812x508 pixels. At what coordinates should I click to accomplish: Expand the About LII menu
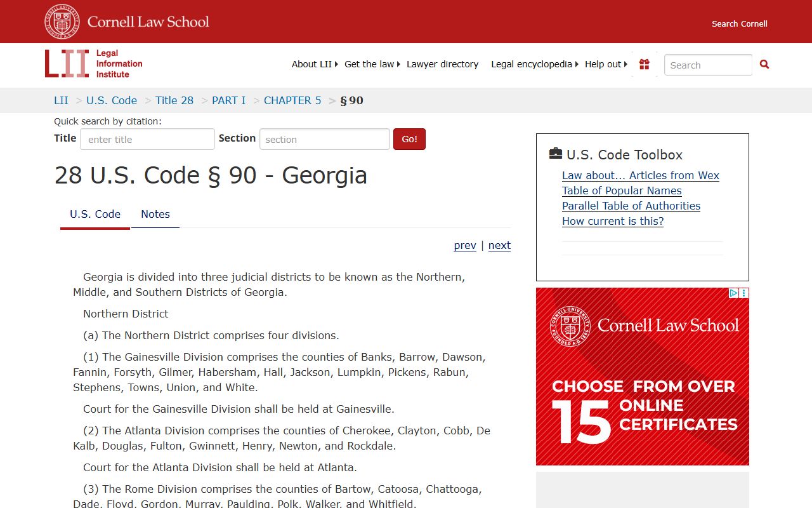[x=315, y=64]
